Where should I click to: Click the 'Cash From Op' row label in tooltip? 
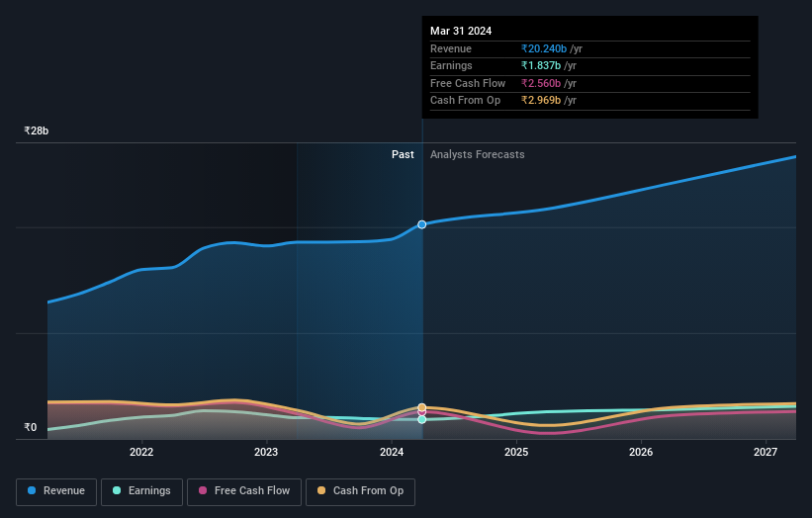[x=465, y=101]
